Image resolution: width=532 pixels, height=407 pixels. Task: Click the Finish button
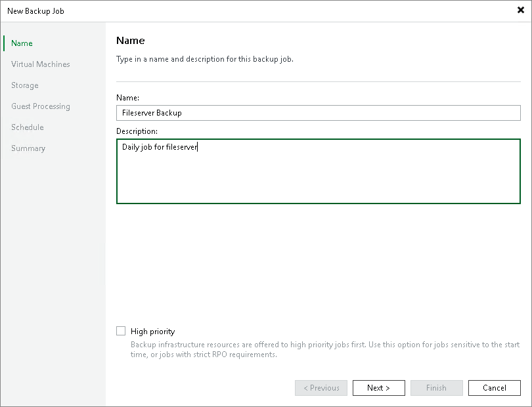click(436, 387)
